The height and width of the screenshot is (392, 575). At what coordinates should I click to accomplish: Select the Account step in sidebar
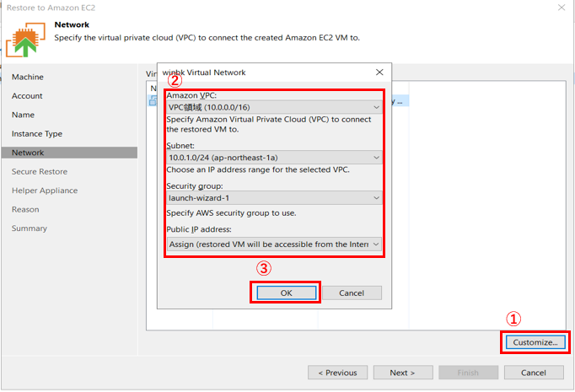point(27,96)
